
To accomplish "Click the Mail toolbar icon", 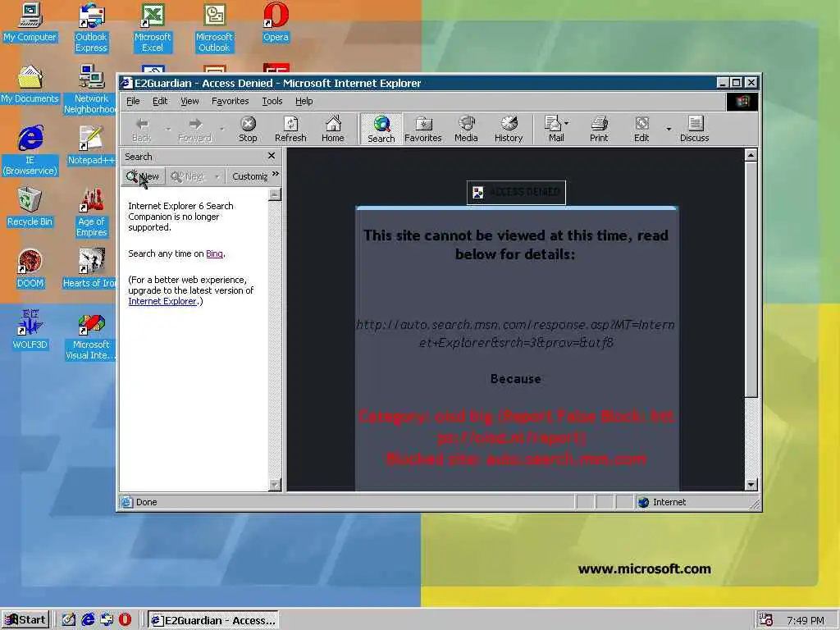I will pyautogui.click(x=554, y=130).
